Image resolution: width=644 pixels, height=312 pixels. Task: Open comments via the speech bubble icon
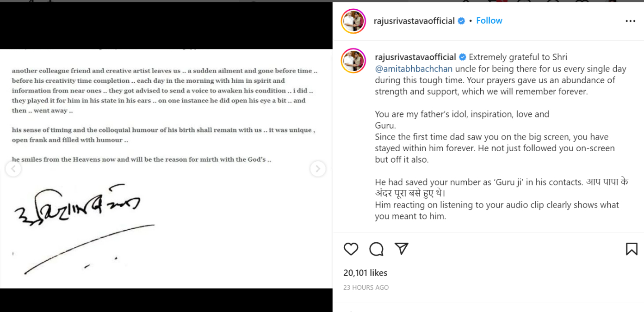pos(376,249)
